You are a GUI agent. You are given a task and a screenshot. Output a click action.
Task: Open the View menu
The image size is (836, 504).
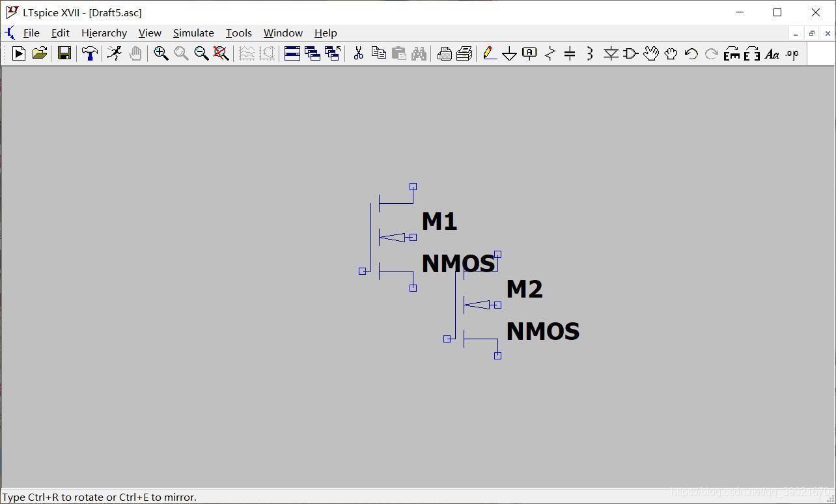[150, 33]
